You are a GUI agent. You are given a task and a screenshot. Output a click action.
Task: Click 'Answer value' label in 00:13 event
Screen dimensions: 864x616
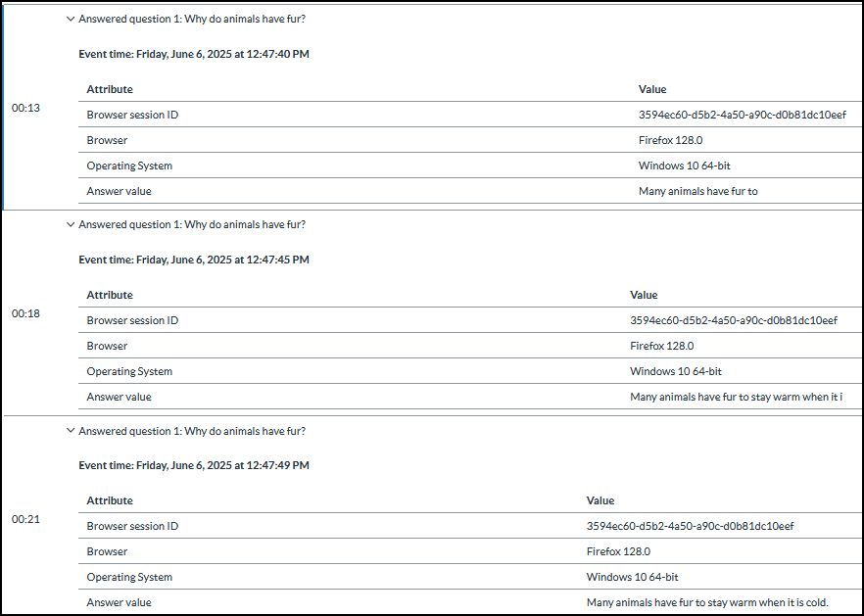tap(120, 191)
